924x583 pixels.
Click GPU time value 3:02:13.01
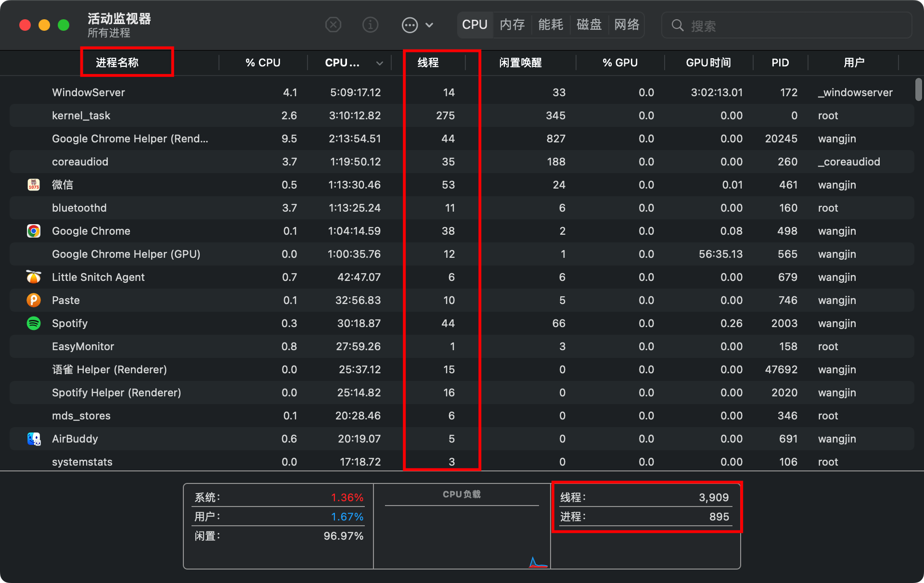click(x=717, y=92)
